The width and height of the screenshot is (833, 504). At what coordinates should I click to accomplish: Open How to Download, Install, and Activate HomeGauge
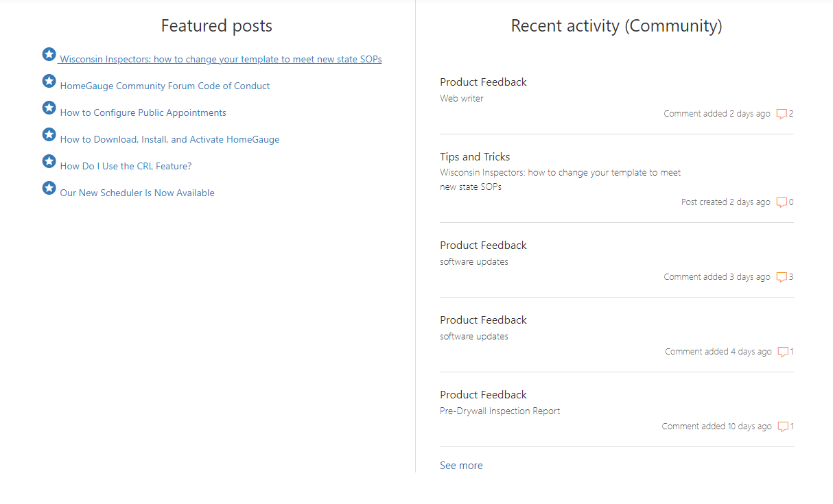click(169, 139)
